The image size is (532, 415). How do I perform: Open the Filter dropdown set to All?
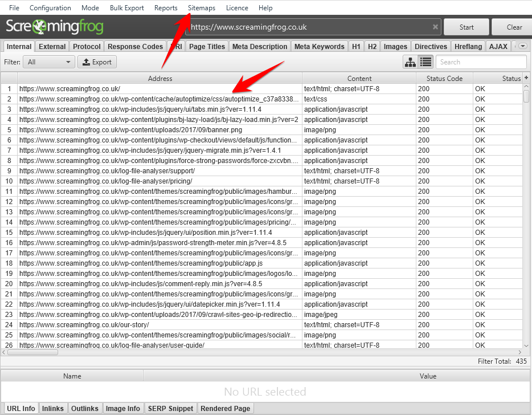(49, 62)
